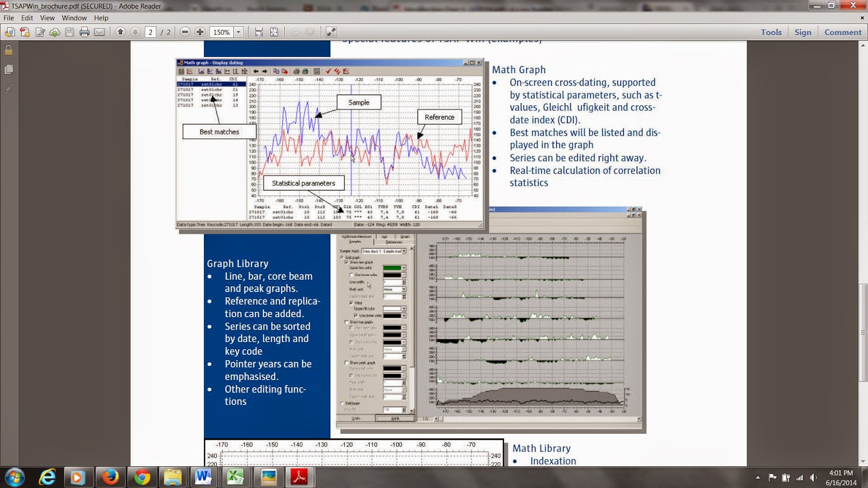Open the File menu
The width and height of the screenshot is (868, 488).
coord(9,18)
